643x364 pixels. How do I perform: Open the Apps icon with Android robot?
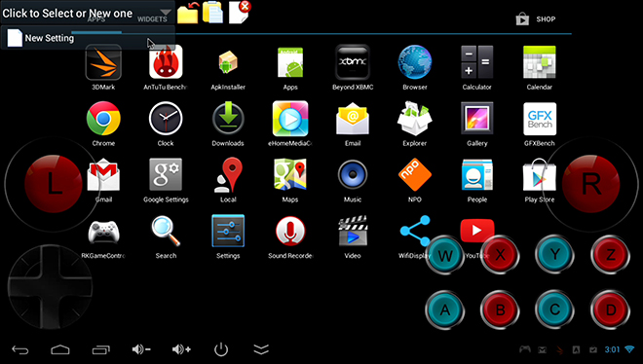(290, 62)
